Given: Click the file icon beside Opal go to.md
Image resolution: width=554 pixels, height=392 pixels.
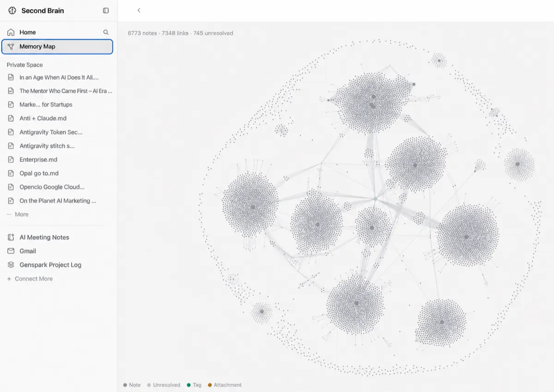Looking at the screenshot, I should pos(11,173).
